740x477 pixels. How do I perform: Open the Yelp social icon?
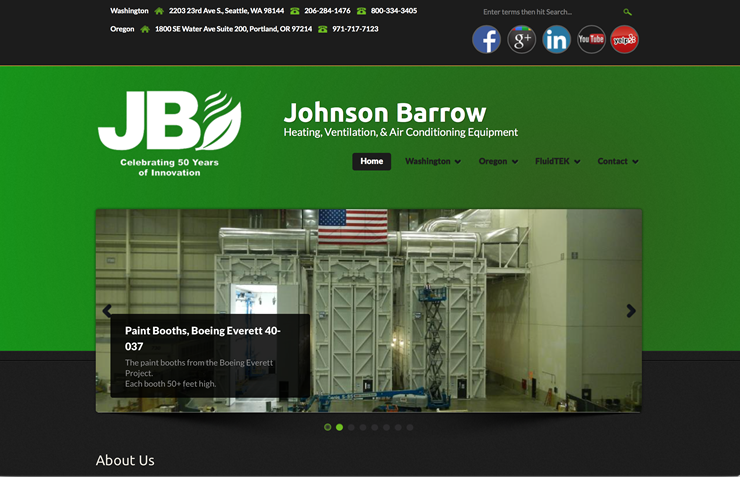coord(624,40)
